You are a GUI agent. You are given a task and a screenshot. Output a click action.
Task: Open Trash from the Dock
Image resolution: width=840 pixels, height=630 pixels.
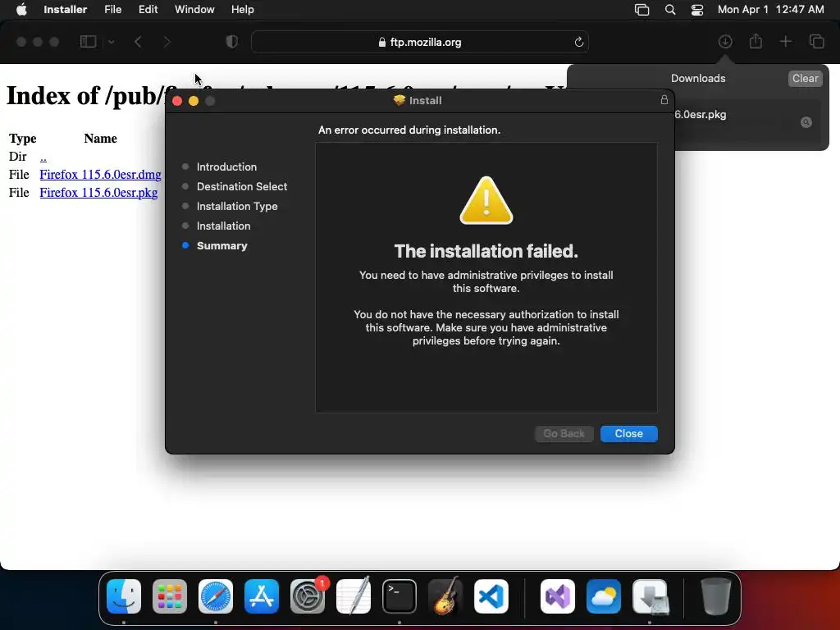[x=715, y=596]
